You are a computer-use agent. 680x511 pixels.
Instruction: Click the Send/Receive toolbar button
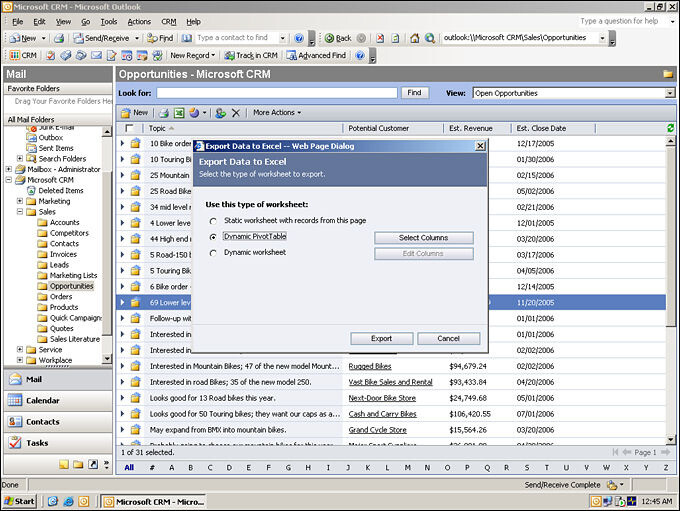[x=101, y=38]
